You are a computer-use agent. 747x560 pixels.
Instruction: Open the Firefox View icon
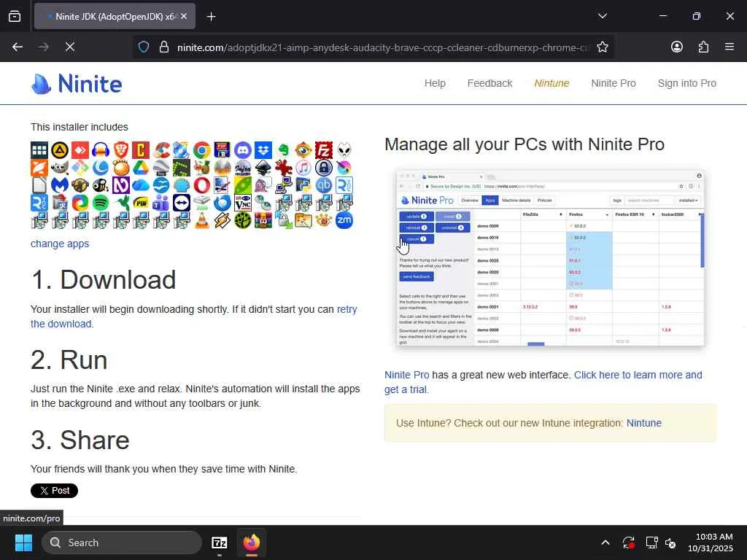(15, 16)
